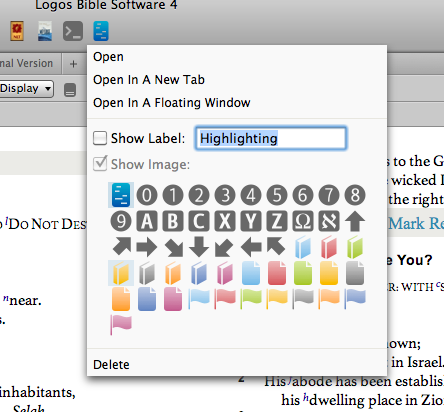Select the up-right diagonal arrow icon

point(122,246)
